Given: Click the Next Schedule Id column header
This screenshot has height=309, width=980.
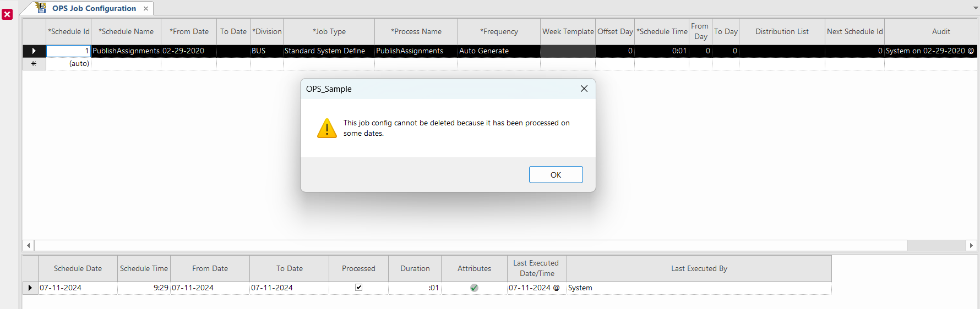Looking at the screenshot, I should pos(854,31).
